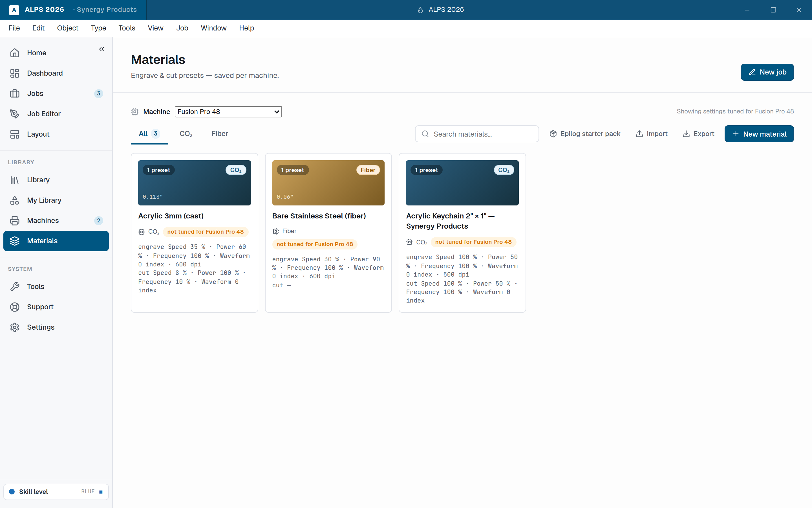Click the Jobs briefcase icon
812x508 pixels.
[x=14, y=93]
